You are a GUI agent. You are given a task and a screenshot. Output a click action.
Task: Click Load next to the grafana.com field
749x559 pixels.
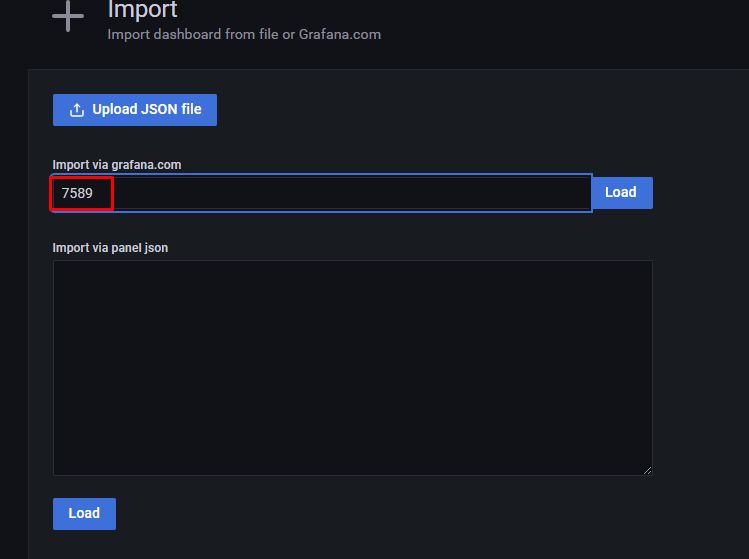622,193
